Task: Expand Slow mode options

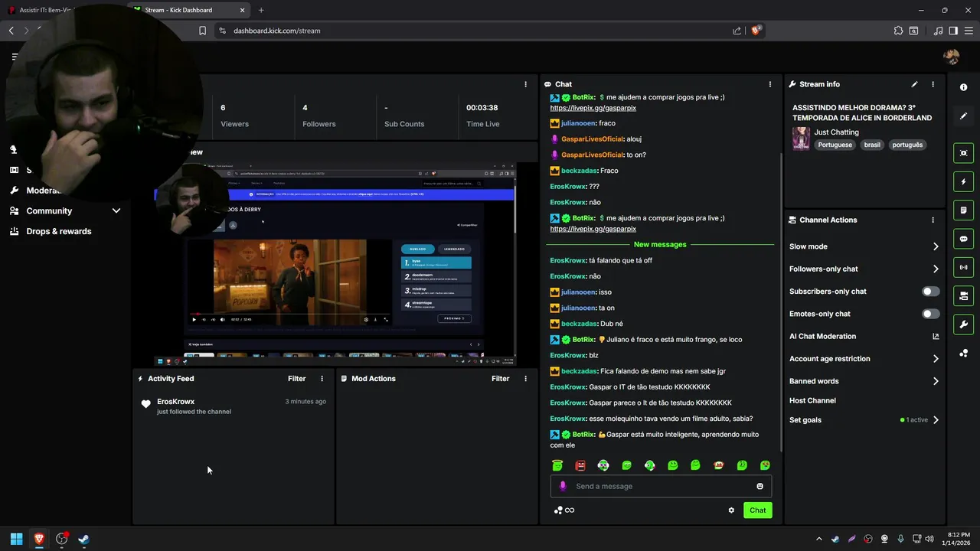Action: (x=936, y=246)
